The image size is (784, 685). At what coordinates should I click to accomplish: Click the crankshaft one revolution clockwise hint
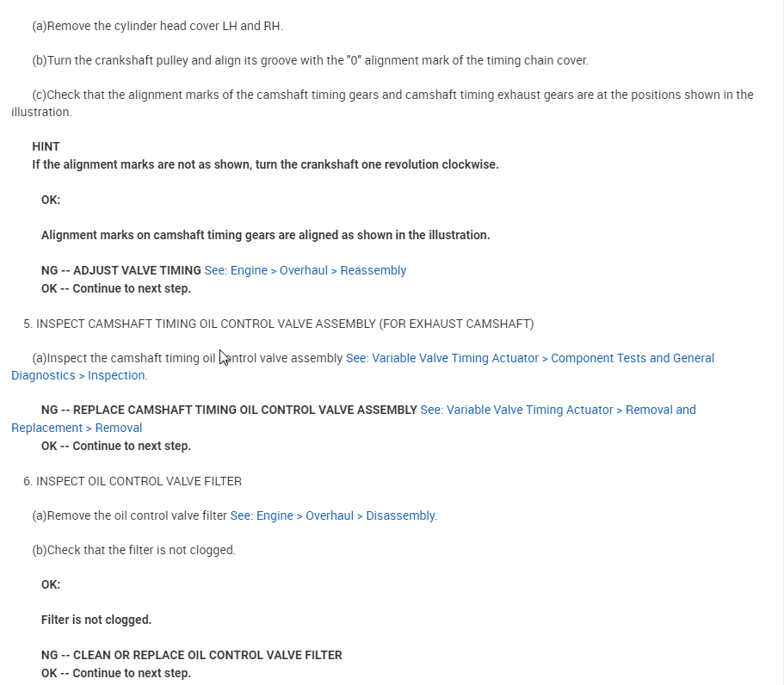265,164
